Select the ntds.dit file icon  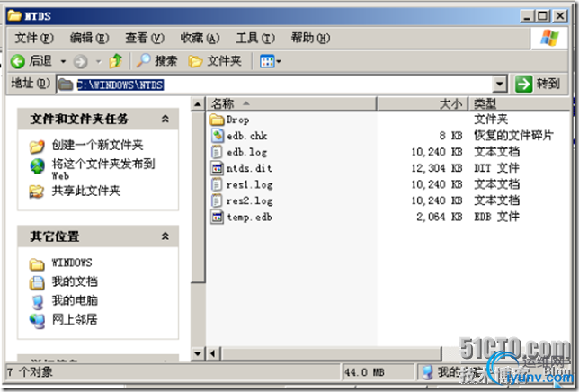pyautogui.click(x=218, y=168)
